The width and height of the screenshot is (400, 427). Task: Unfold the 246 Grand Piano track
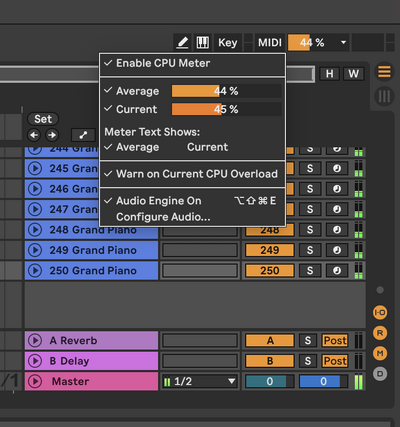[35, 189]
